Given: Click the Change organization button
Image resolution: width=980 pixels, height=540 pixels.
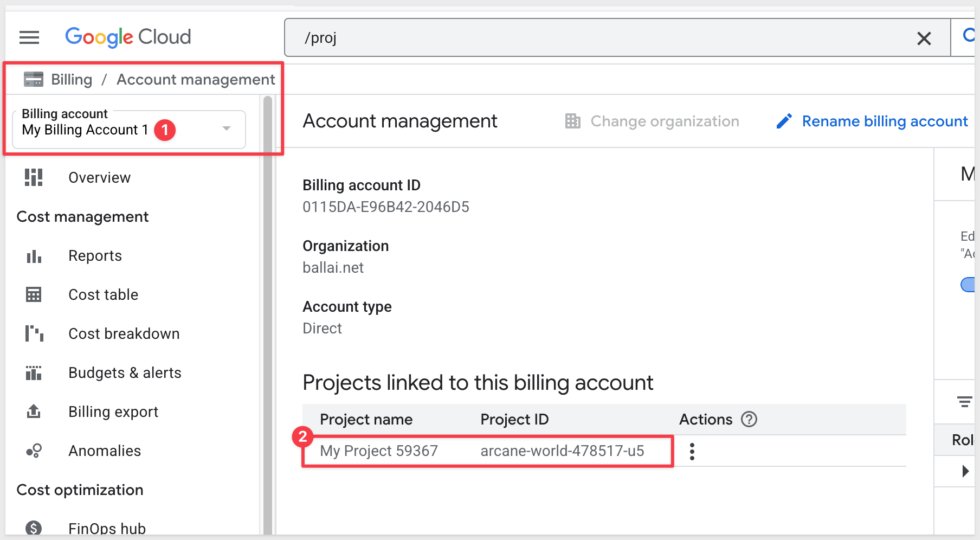Looking at the screenshot, I should pyautogui.click(x=652, y=121).
